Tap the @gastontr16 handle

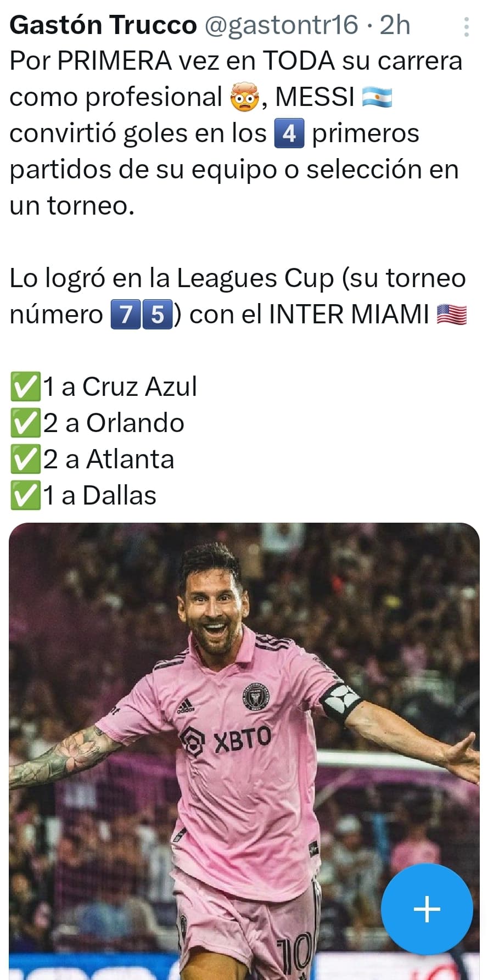click(x=282, y=25)
